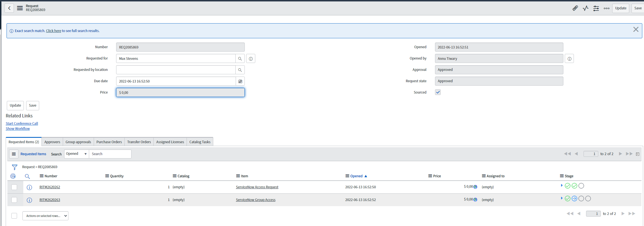Switch to the Approvers tab
This screenshot has height=226, width=644.
[x=52, y=142]
